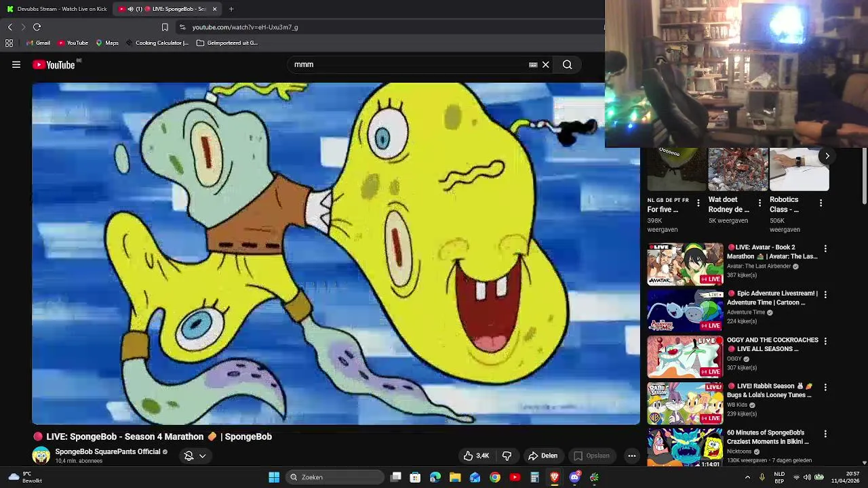Open options for 60 Minutes of SpongeBob's
Screen dimensions: 868x488
(825, 434)
